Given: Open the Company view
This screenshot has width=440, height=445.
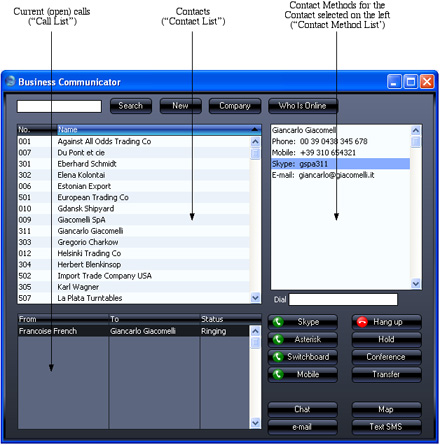Looking at the screenshot, I should [x=235, y=106].
